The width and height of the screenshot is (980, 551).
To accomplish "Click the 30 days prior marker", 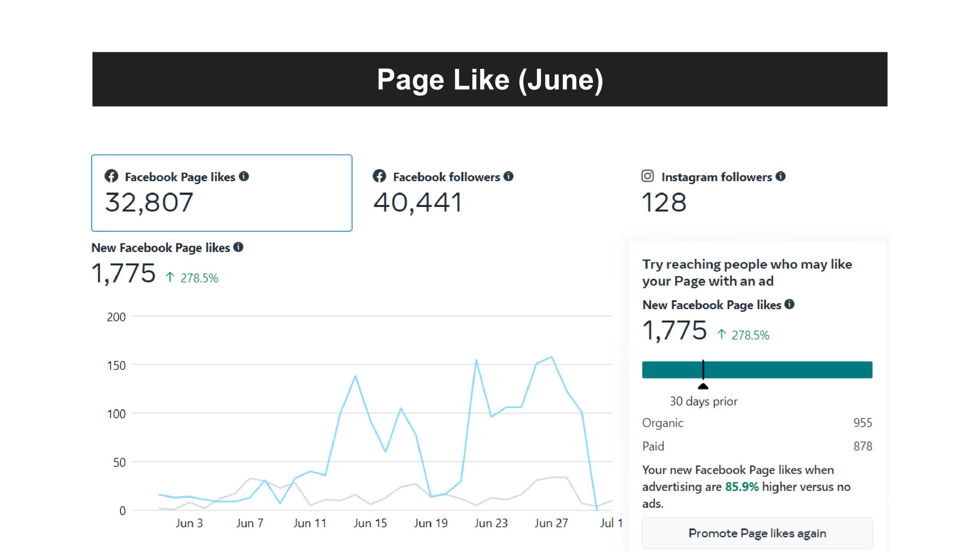I will coord(703,386).
